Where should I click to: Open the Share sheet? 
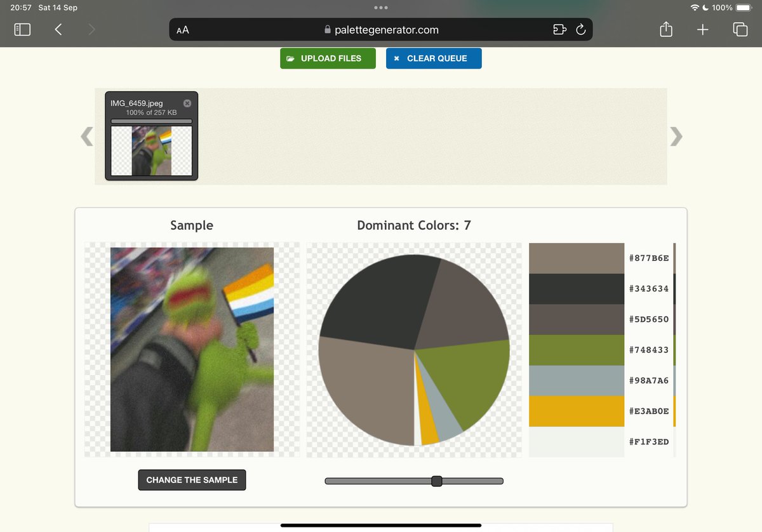click(665, 29)
